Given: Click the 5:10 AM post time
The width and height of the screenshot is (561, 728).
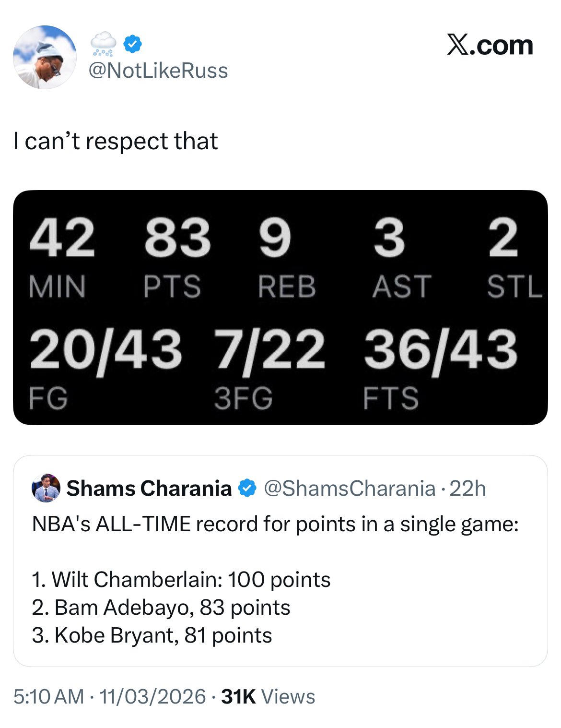Looking at the screenshot, I should 48,697.
